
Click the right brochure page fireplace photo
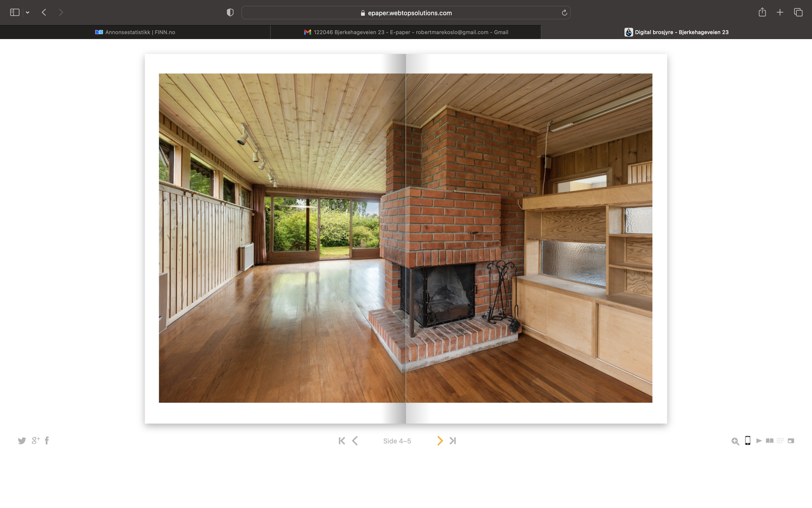pos(529,238)
